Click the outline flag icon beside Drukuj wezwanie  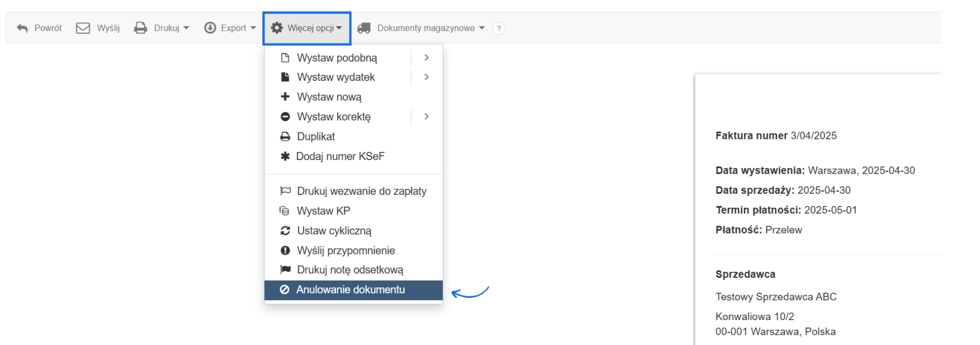(285, 191)
